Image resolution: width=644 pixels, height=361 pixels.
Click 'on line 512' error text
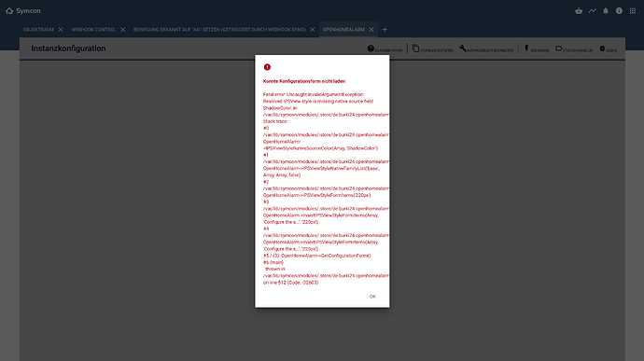tap(274, 283)
